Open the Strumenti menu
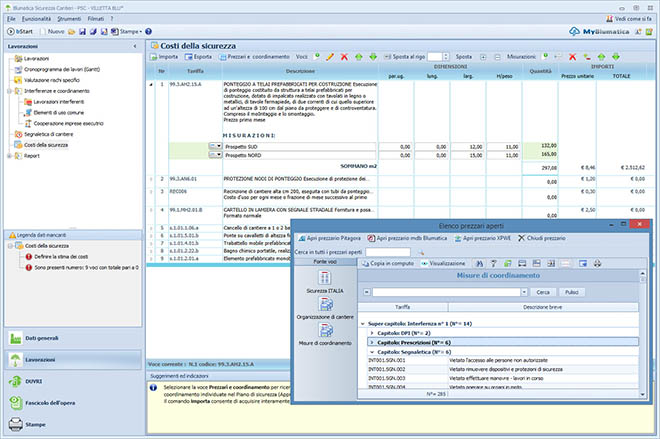The width and height of the screenshot is (660, 439). coord(69,19)
